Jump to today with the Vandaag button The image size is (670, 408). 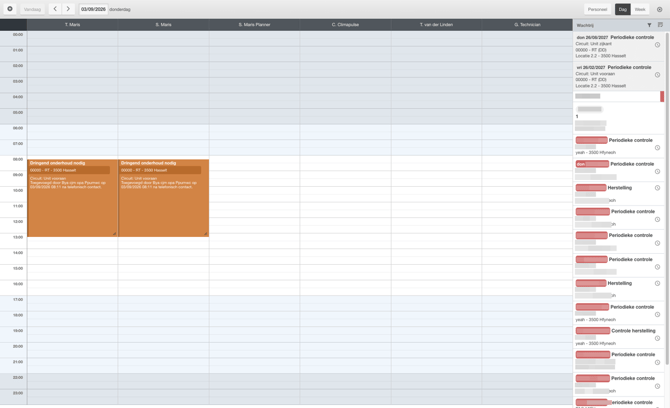tap(32, 9)
